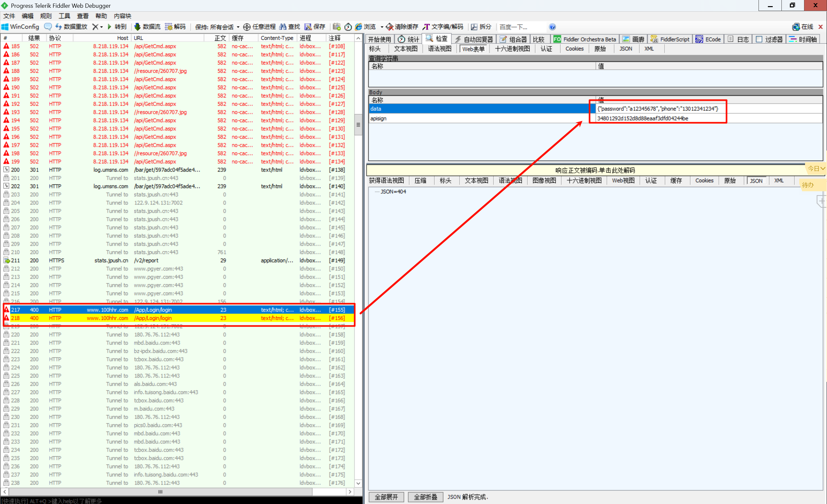
Task: Open WinConfig from the toolbar
Action: [20, 27]
